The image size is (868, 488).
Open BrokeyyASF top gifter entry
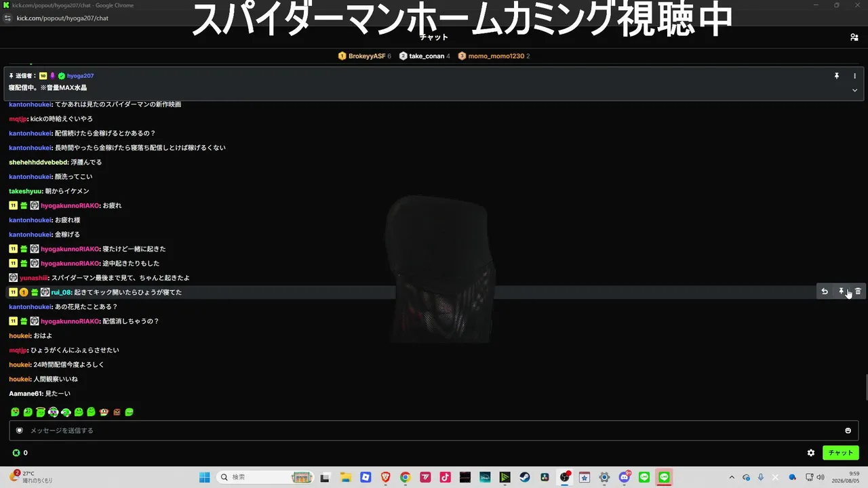coord(365,56)
